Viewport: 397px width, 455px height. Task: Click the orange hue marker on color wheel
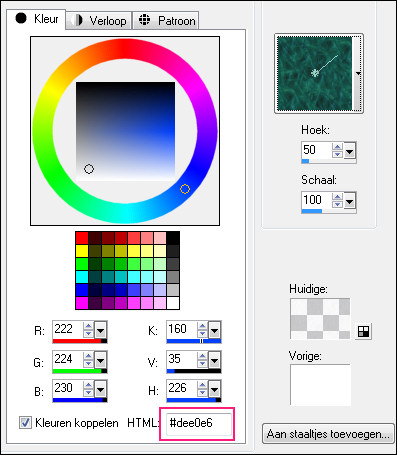185,189
